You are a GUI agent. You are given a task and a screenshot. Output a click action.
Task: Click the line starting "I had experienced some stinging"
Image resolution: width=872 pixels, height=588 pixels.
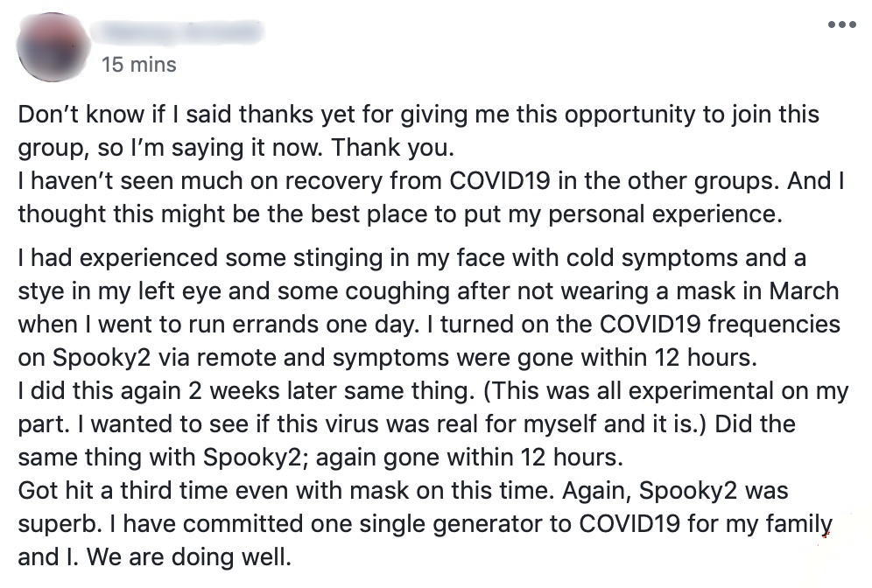tap(412, 258)
